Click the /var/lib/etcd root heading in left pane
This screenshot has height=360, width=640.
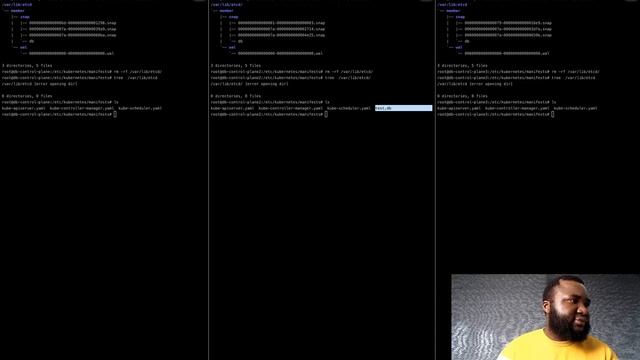point(17,5)
